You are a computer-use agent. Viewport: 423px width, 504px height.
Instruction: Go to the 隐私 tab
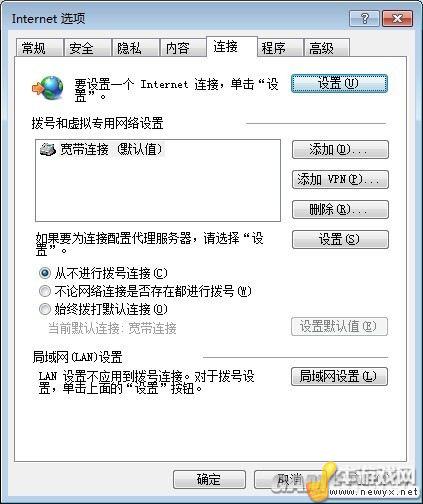click(135, 48)
